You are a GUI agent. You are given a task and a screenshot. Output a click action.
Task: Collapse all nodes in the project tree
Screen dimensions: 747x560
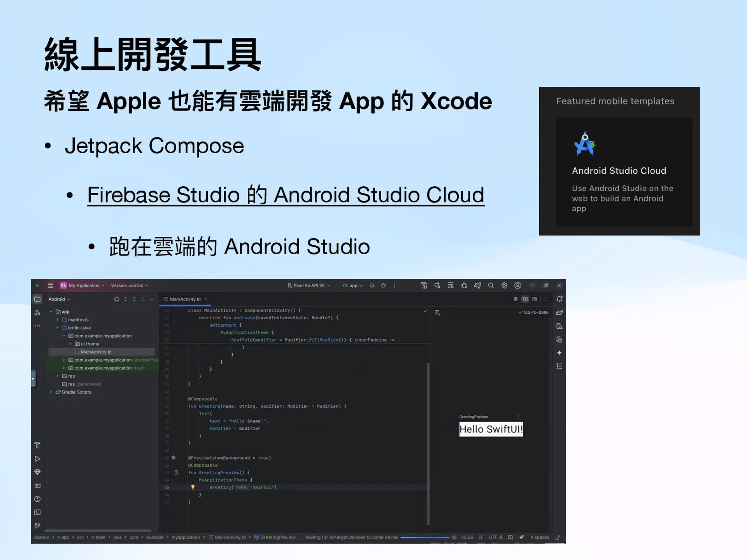(134, 299)
